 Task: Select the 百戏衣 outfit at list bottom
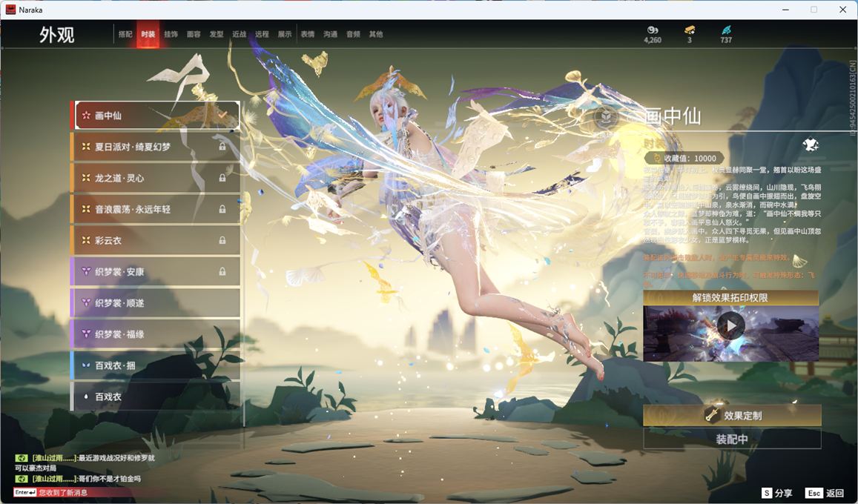click(155, 397)
